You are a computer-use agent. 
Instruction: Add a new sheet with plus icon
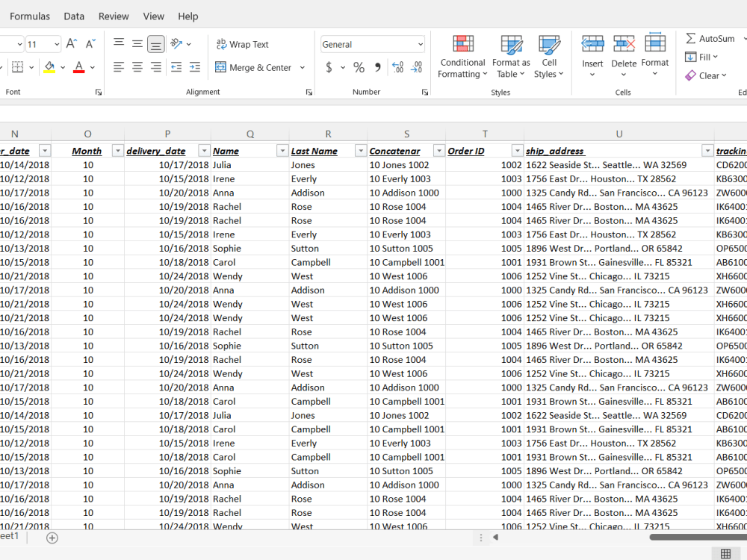tap(52, 538)
